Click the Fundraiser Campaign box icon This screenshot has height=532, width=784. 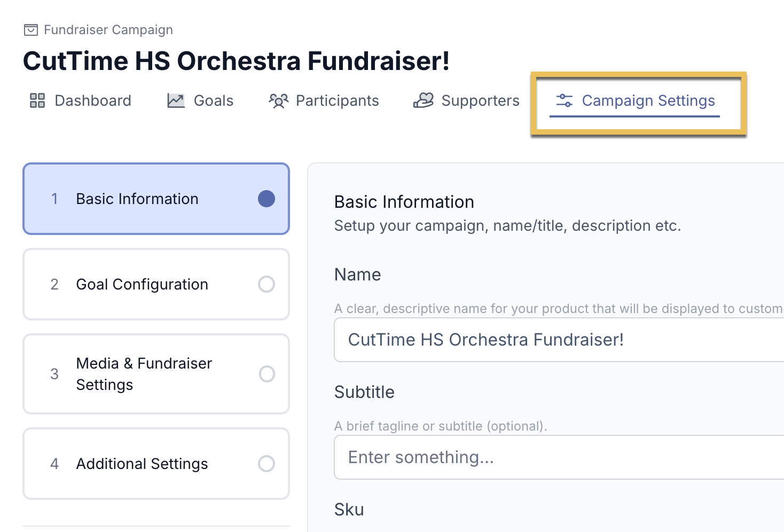coord(31,30)
